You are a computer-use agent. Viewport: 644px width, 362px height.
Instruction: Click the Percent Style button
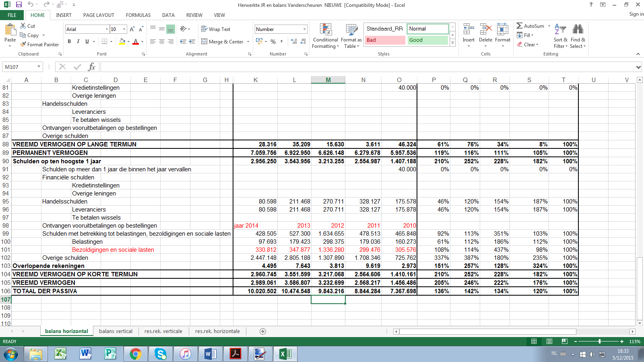(273, 41)
